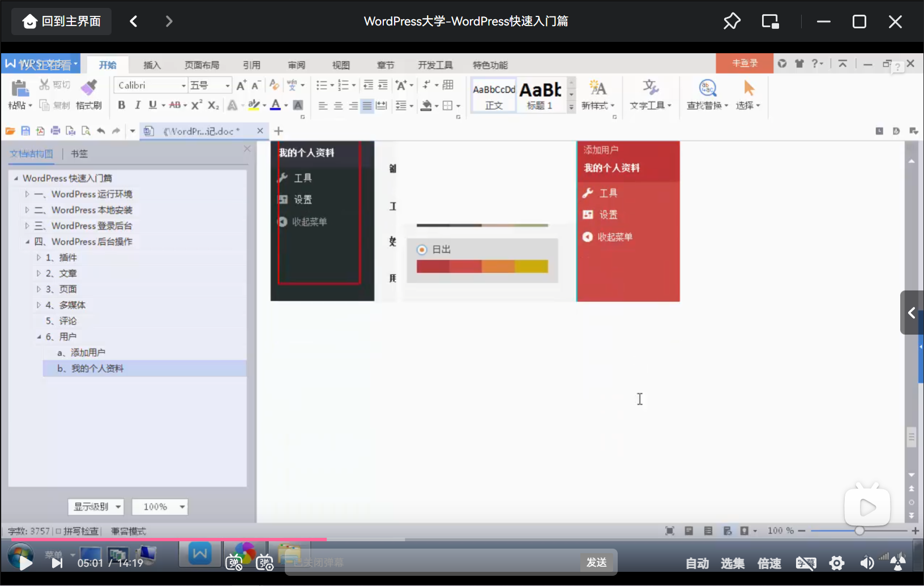This screenshot has height=586, width=924.
Task: Click the text highlight color icon
Action: (254, 105)
